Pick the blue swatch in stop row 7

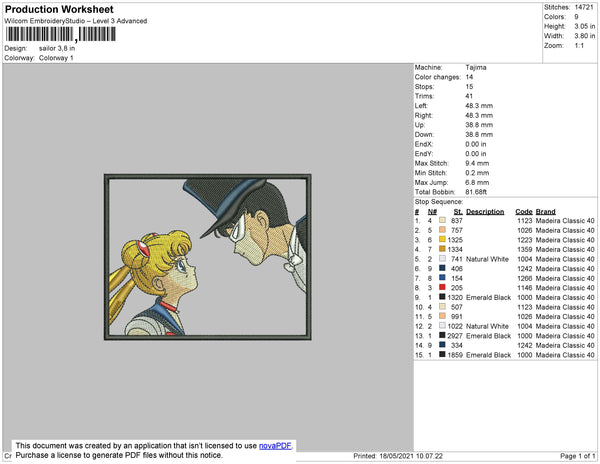click(x=442, y=278)
